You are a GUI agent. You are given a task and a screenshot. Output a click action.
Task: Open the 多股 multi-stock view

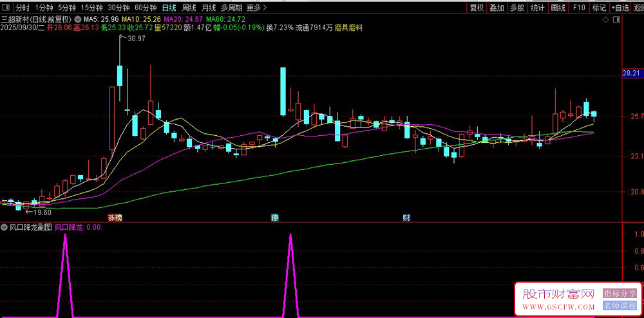pos(516,7)
